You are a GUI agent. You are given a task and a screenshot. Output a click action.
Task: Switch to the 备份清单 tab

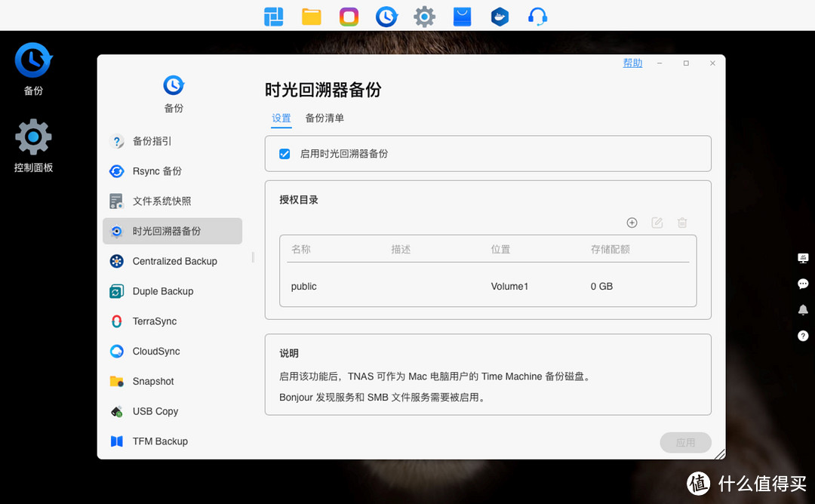(x=324, y=118)
